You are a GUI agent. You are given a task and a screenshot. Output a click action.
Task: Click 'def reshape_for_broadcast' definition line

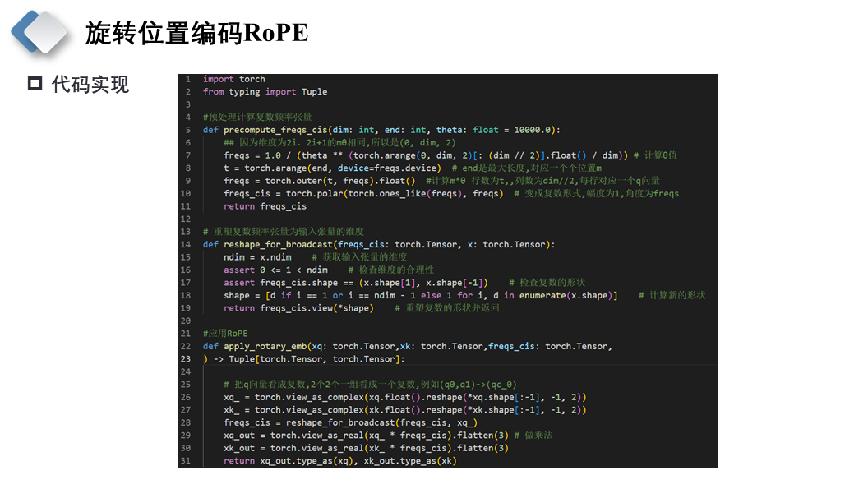[379, 245]
